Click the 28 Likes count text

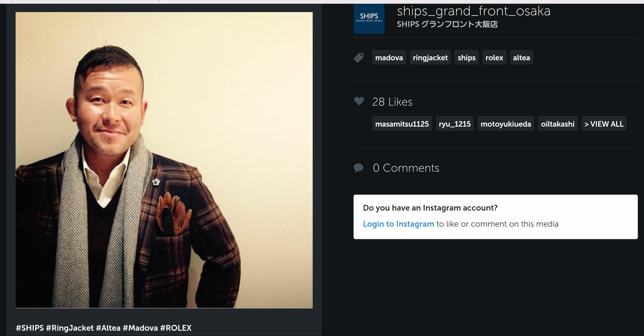392,102
